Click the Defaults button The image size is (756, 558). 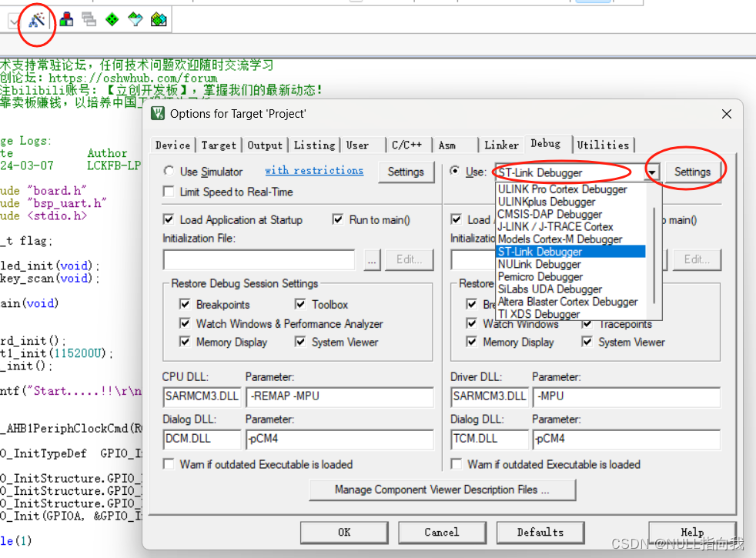tap(540, 533)
